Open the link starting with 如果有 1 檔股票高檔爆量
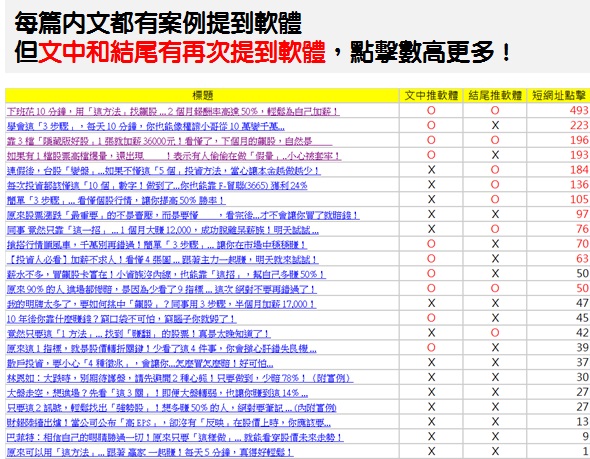 click(174, 156)
